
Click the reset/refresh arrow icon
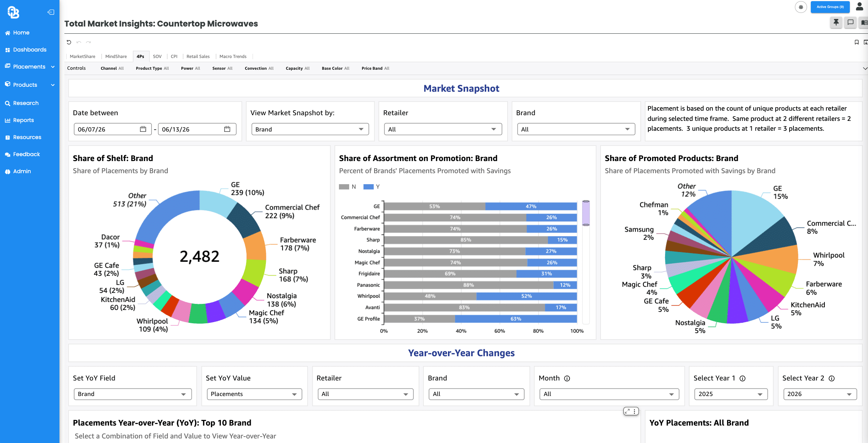click(x=69, y=42)
